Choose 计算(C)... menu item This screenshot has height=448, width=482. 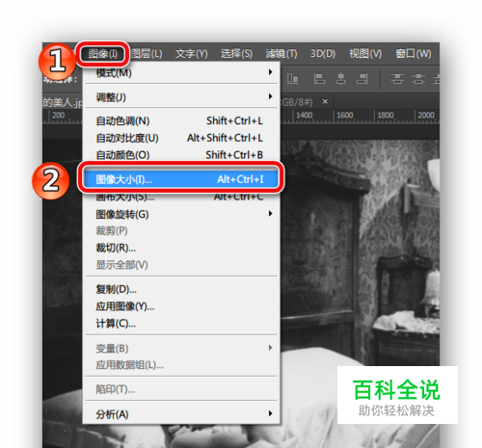click(181, 324)
